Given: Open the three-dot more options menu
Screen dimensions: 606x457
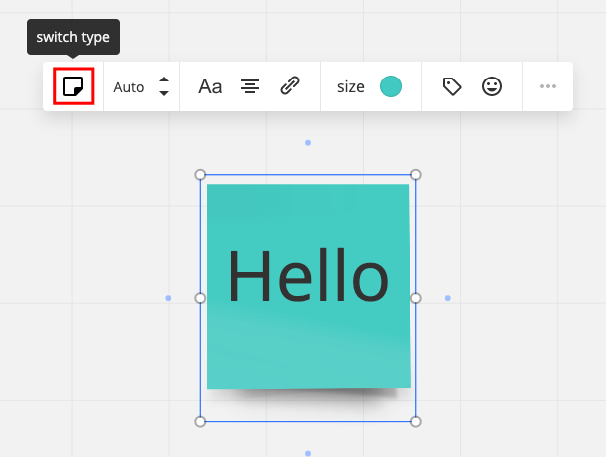Looking at the screenshot, I should (548, 87).
